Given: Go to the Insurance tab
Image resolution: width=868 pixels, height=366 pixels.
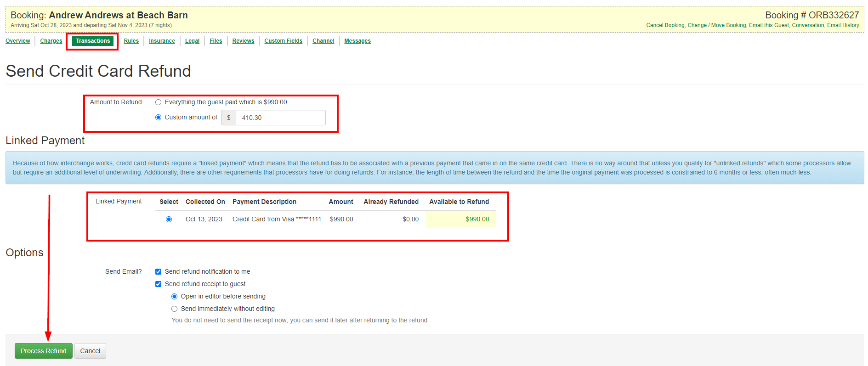Looking at the screenshot, I should pyautogui.click(x=162, y=41).
